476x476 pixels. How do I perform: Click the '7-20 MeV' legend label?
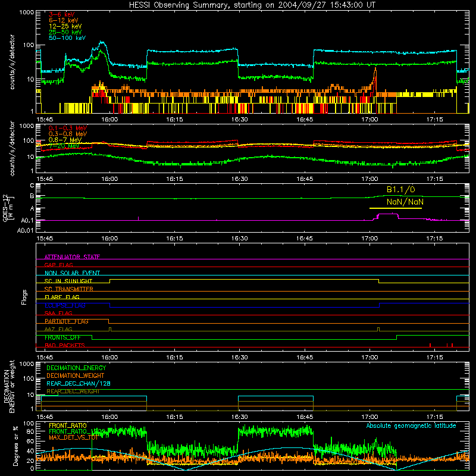(x=64, y=146)
